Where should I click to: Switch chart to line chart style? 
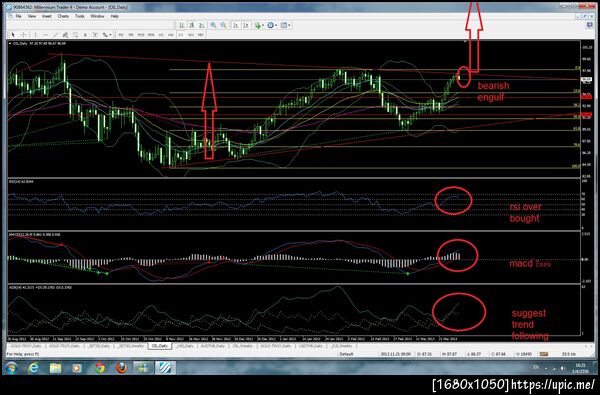pyautogui.click(x=201, y=25)
